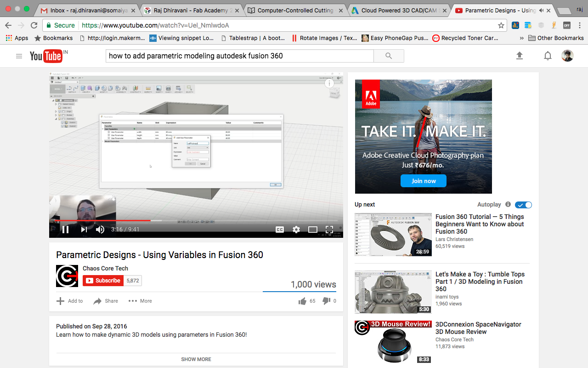Click Join now on Adobe ad

(424, 181)
